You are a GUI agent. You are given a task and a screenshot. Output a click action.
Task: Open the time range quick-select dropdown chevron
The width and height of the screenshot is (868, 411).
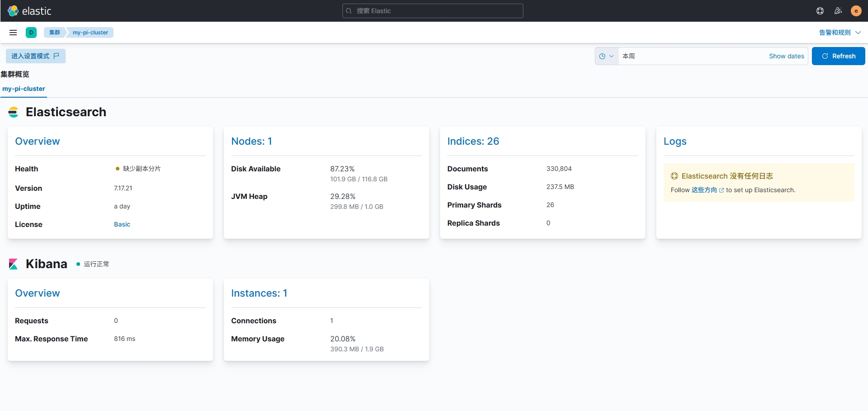(612, 56)
